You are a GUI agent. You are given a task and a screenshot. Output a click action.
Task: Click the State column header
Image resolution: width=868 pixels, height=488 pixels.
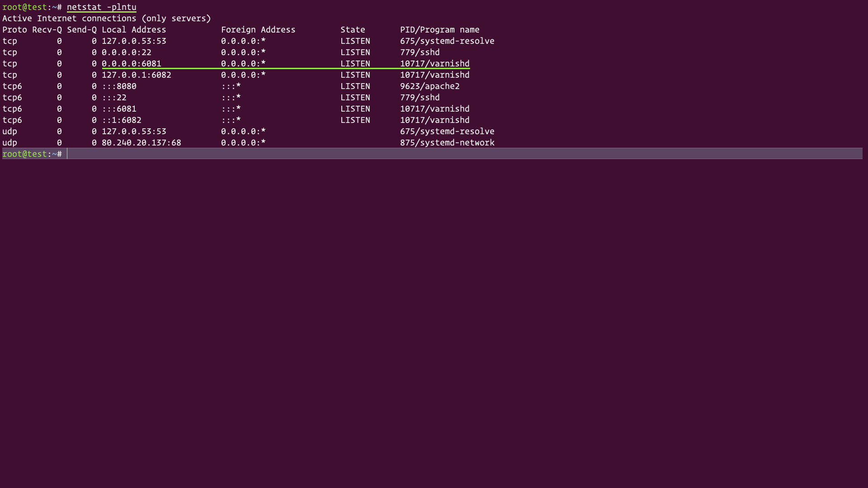click(353, 30)
